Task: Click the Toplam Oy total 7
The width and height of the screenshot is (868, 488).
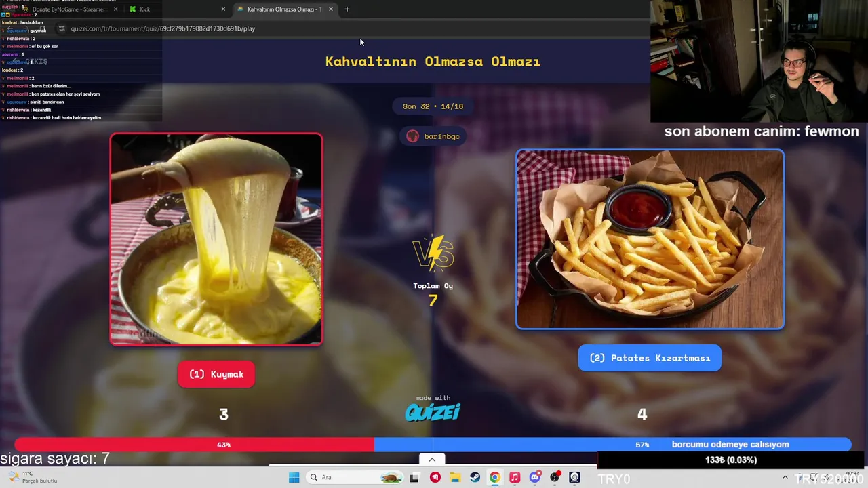Action: click(x=433, y=300)
